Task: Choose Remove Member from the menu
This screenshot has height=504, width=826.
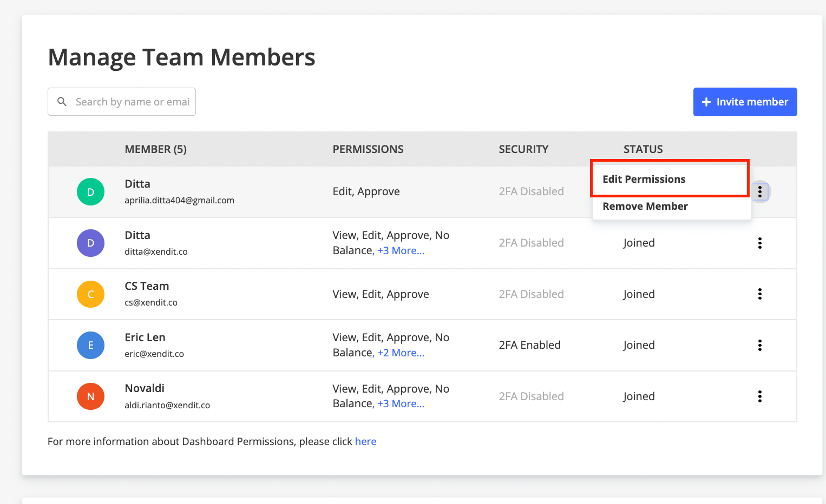Action: (645, 206)
